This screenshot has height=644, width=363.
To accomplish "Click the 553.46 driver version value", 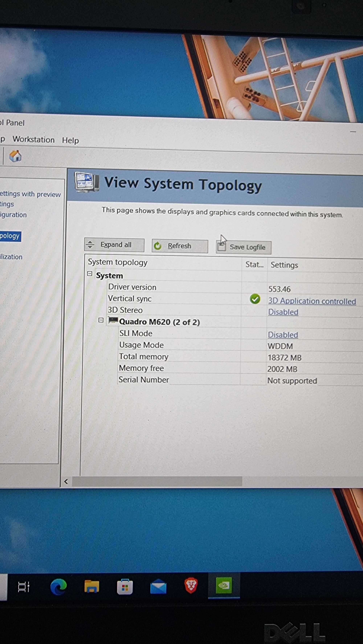I will [x=279, y=289].
